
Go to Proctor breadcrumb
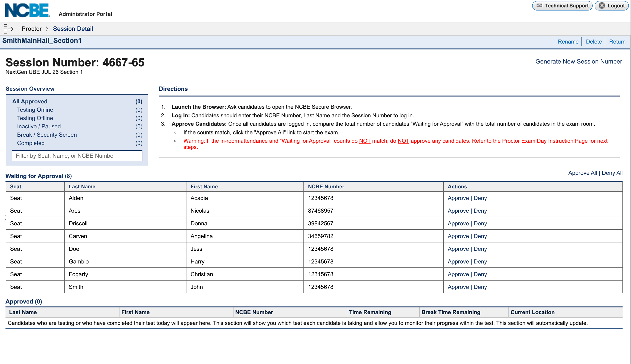point(32,29)
